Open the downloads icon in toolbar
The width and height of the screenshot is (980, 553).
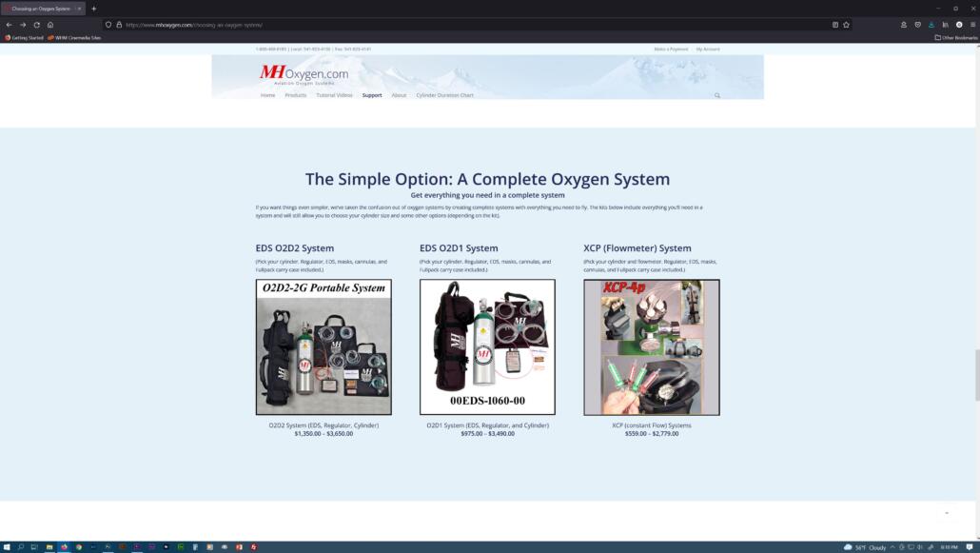coord(931,25)
